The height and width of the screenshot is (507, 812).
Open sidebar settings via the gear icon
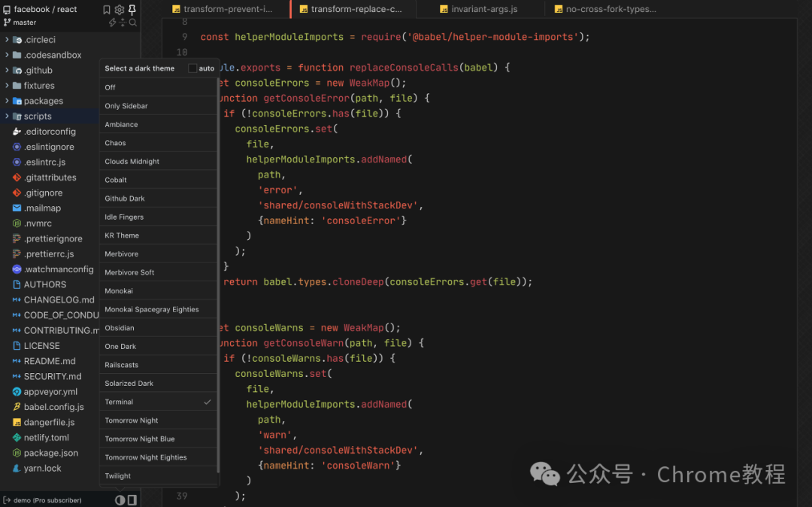point(119,9)
